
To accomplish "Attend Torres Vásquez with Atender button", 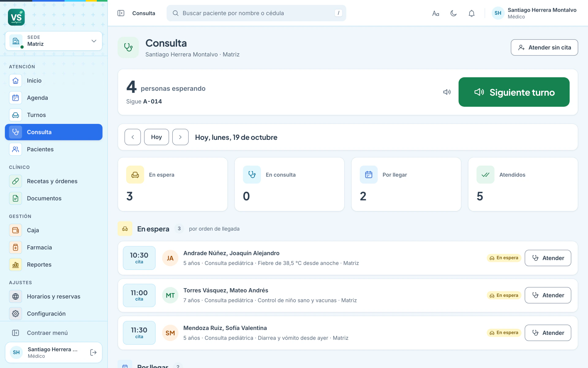I will pyautogui.click(x=548, y=295).
